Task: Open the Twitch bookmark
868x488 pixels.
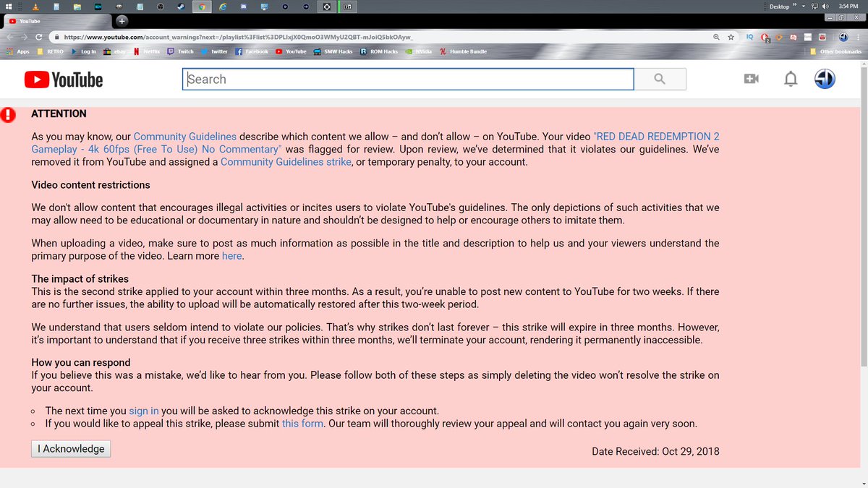Action: coord(181,51)
